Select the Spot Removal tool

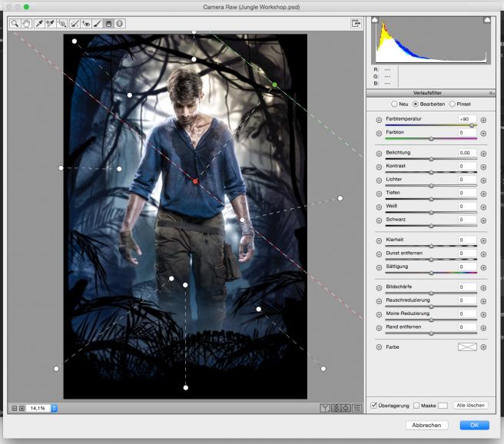point(75,24)
